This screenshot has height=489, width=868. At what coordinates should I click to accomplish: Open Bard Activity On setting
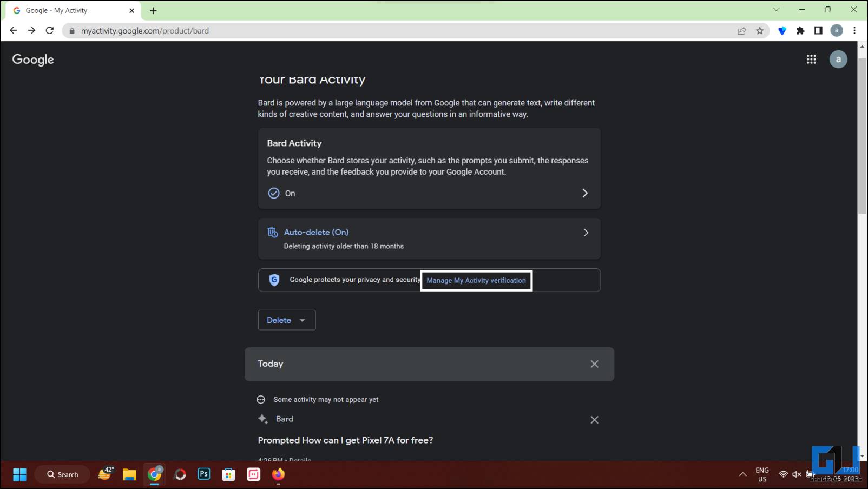pyautogui.click(x=429, y=193)
